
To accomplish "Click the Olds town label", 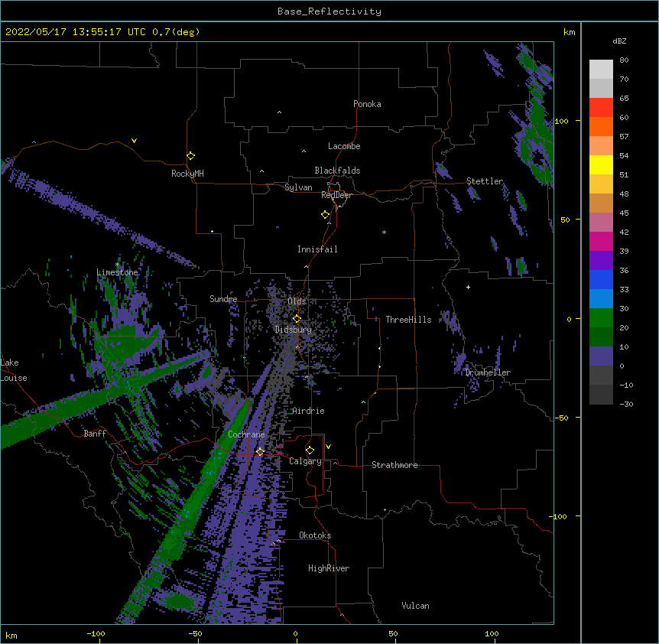I will pos(297,301).
